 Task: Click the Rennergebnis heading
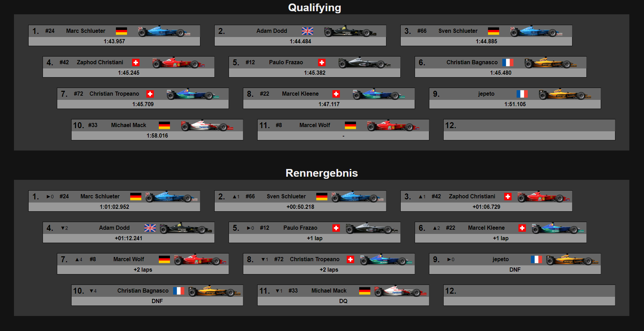pos(322,173)
